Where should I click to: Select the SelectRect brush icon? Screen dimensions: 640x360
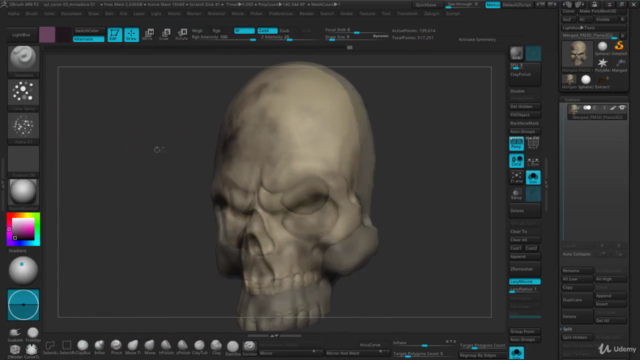[x=67, y=347]
